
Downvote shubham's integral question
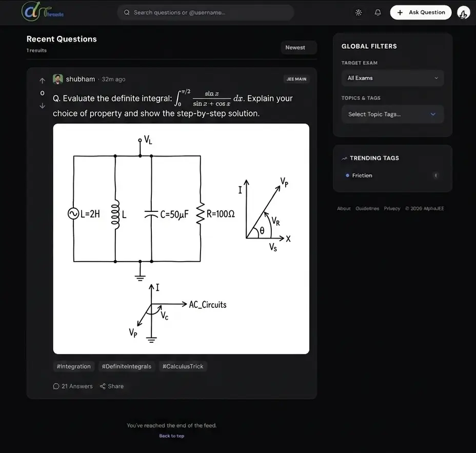pyautogui.click(x=42, y=106)
